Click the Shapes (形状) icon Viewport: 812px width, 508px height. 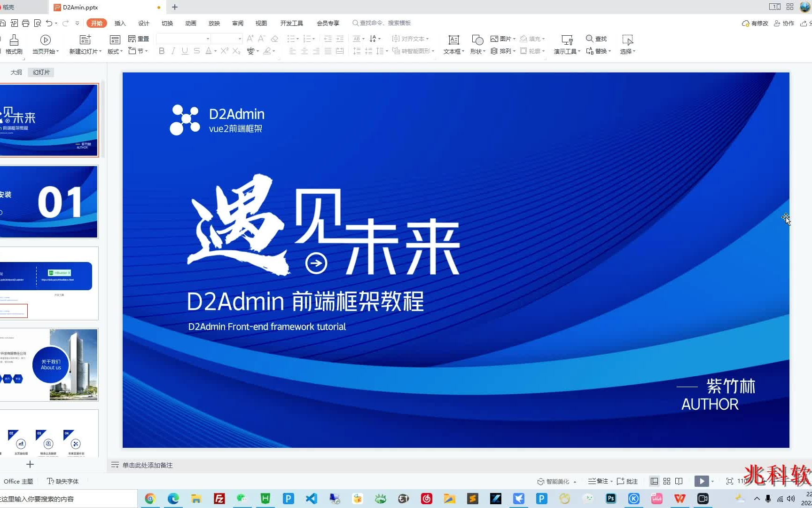tap(477, 40)
